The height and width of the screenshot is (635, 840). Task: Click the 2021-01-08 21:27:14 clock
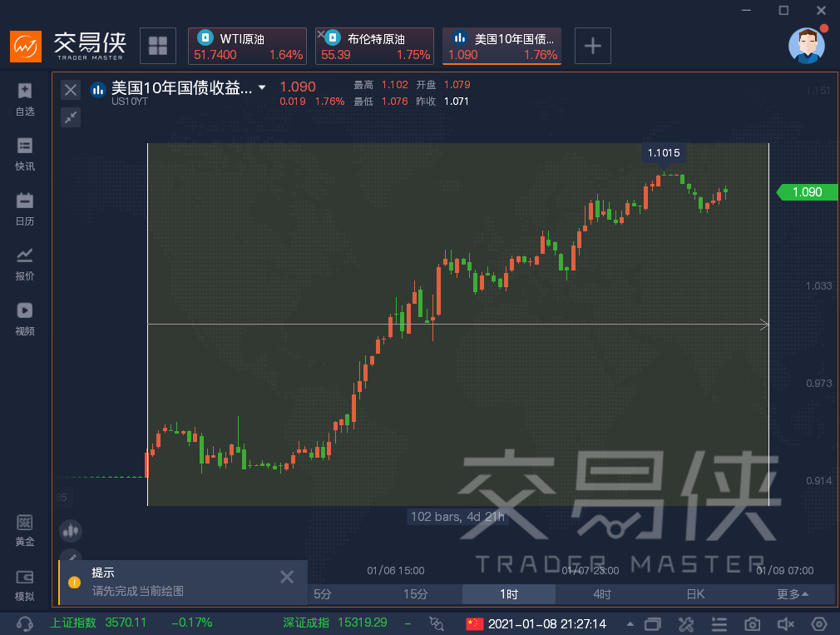[547, 624]
